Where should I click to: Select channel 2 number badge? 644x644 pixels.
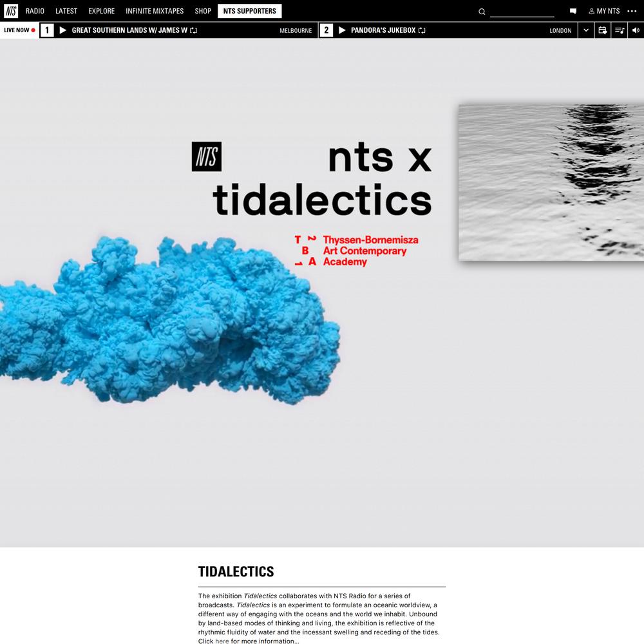coord(326,30)
